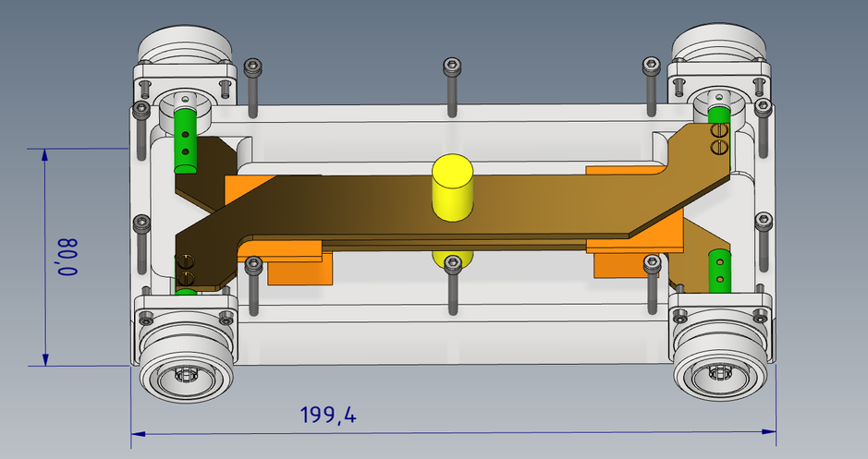Select the rear-right wheel behind the chassis
This screenshot has width=868, height=459.
[x=718, y=44]
